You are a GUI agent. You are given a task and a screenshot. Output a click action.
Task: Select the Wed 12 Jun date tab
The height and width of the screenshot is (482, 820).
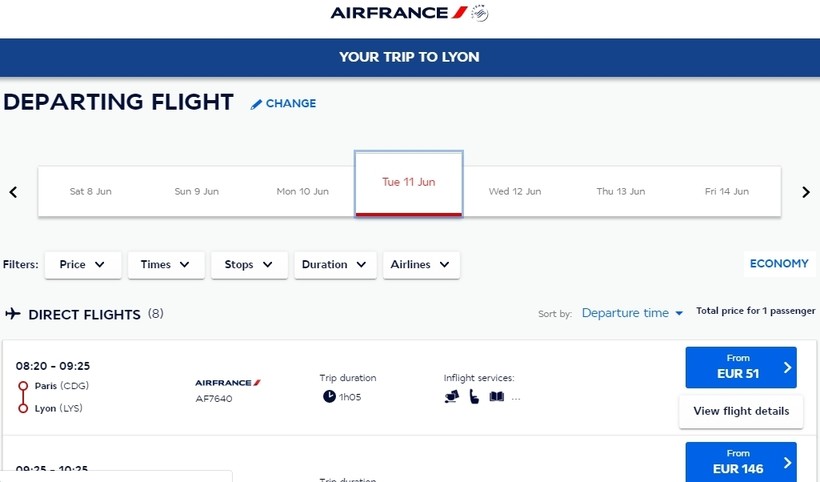[514, 191]
